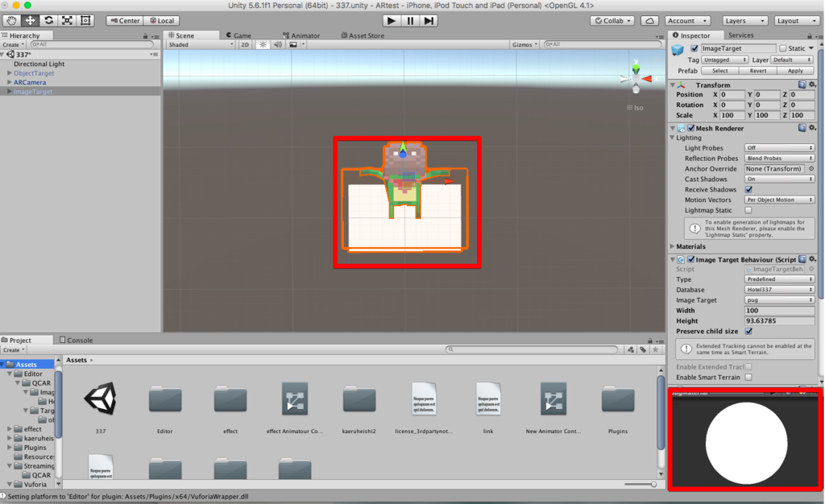Open Database Hotel337 dropdown
825x504 pixels.
(x=779, y=290)
